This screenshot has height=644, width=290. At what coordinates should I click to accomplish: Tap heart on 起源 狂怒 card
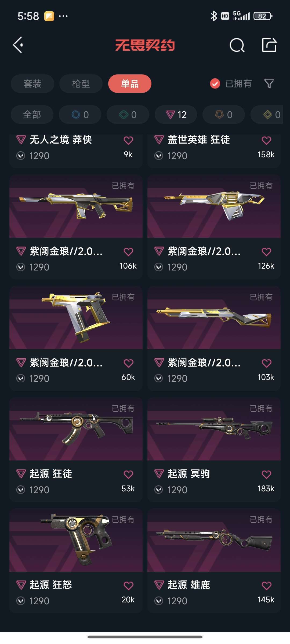click(x=128, y=586)
